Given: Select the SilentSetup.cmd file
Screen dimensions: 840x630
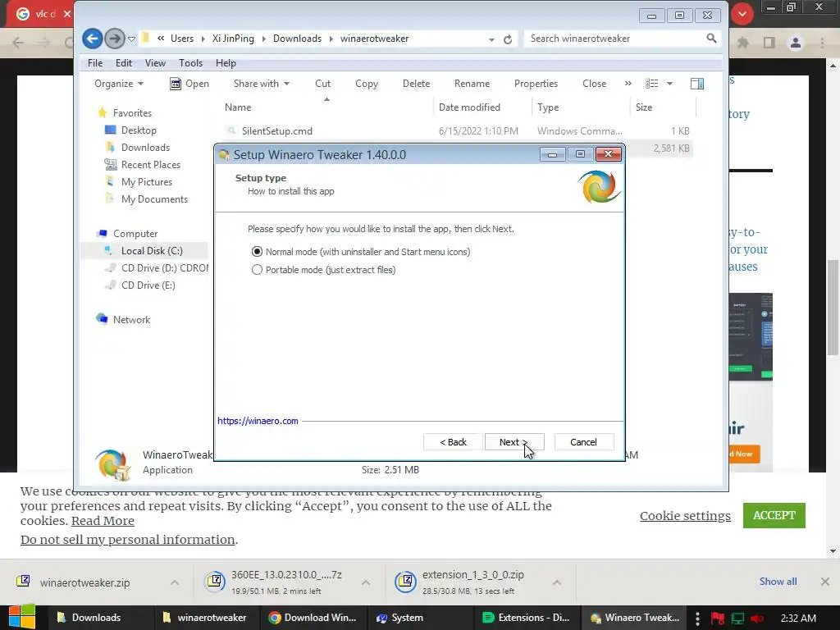Looking at the screenshot, I should tap(276, 131).
